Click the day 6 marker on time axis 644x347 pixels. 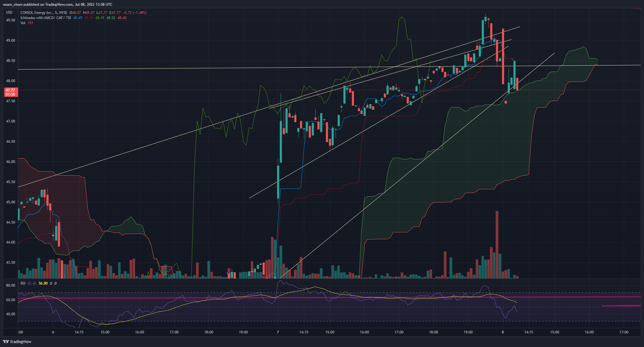[x=53, y=332]
